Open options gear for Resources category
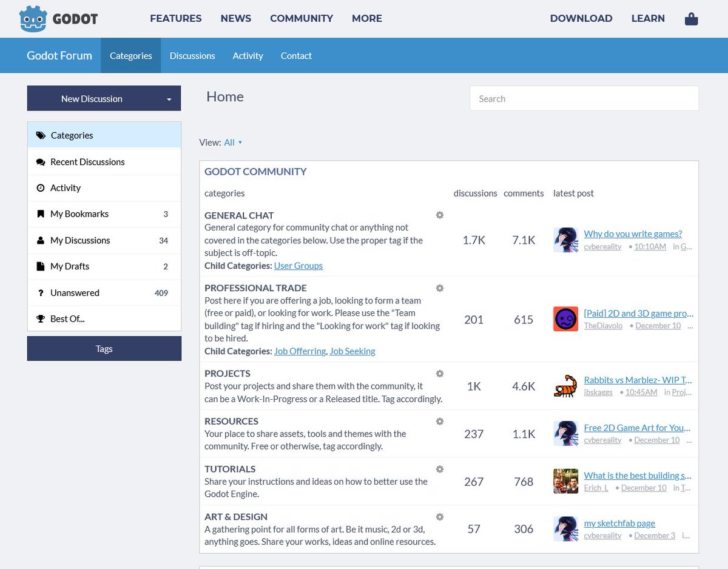728x569 pixels. point(440,421)
